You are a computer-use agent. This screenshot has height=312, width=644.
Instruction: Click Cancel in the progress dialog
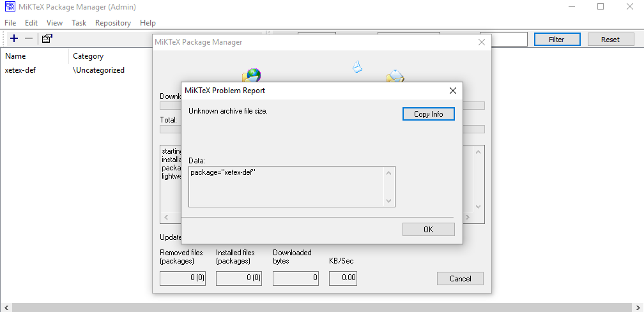point(460,279)
